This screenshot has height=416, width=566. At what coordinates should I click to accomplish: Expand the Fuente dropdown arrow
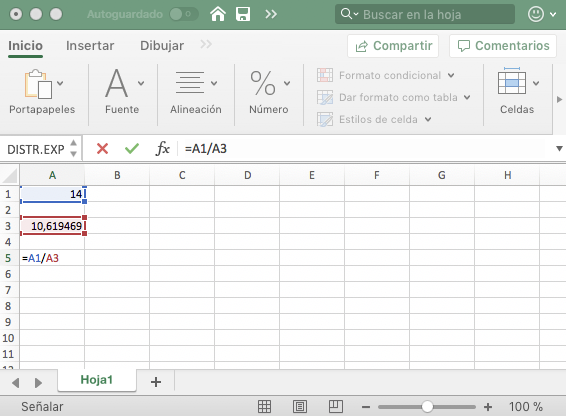[x=141, y=83]
